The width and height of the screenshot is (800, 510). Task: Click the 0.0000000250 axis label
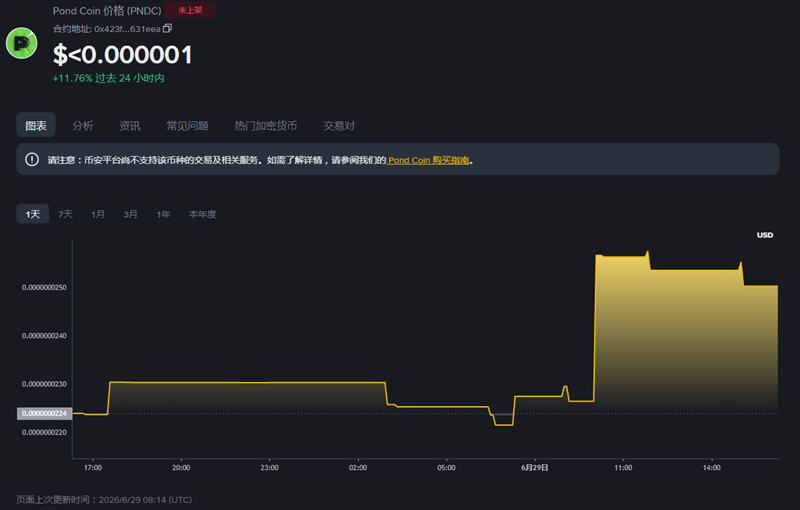tap(44, 287)
